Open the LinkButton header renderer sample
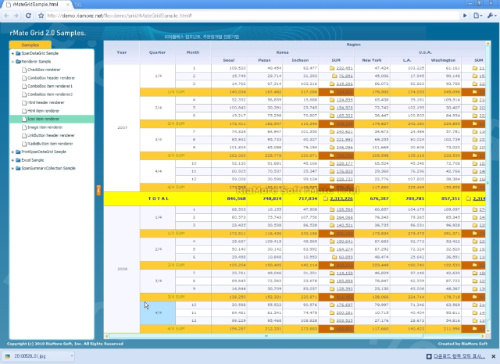 pyautogui.click(x=51, y=135)
